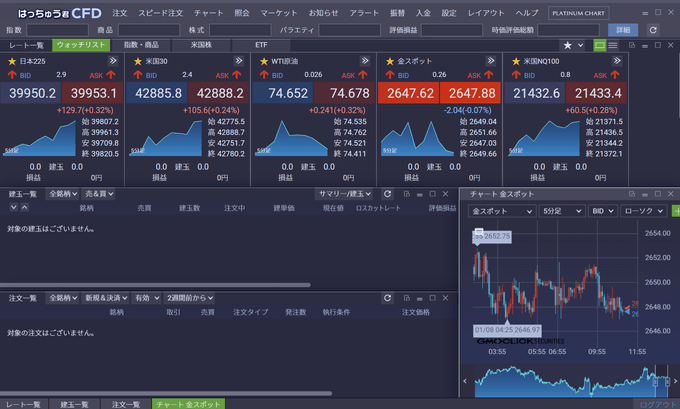Open the 照会 menu
The height and width of the screenshot is (409, 680).
tap(242, 13)
